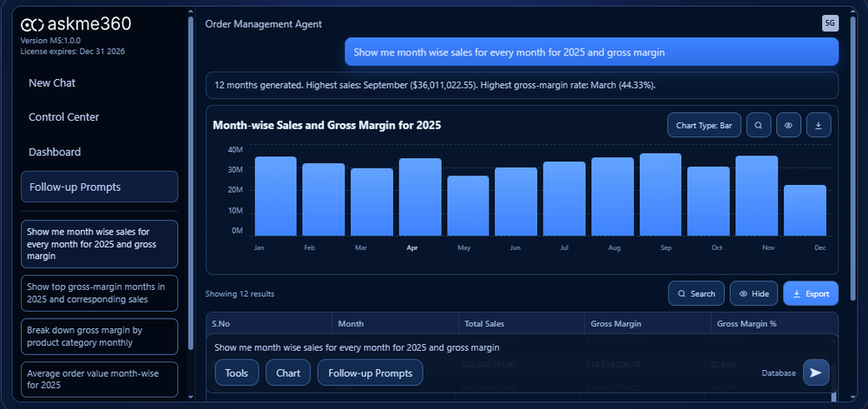Screen dimensions: 868x409
Task: Click License expires: Dec 31 2026 text
Action: click(73, 51)
